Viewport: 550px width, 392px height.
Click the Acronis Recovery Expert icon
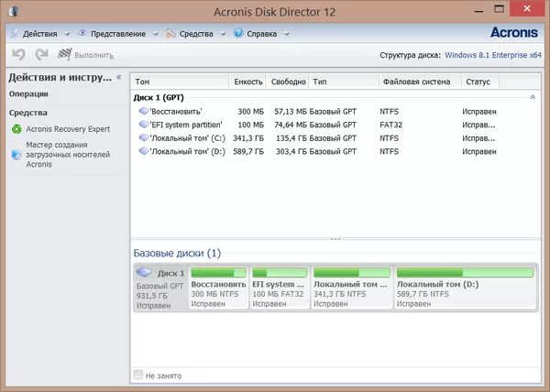click(x=16, y=129)
